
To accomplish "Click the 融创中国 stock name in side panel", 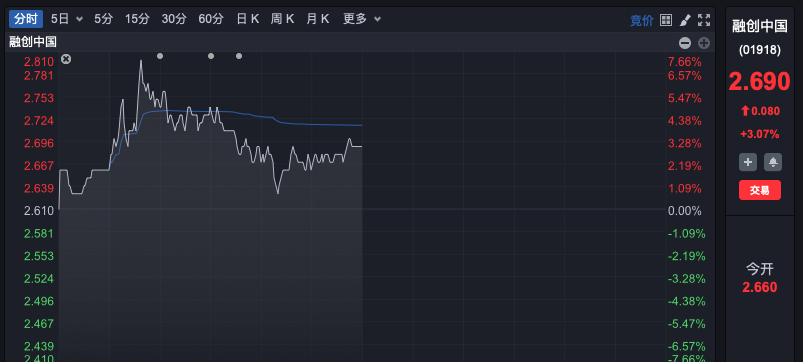I will pos(759,26).
